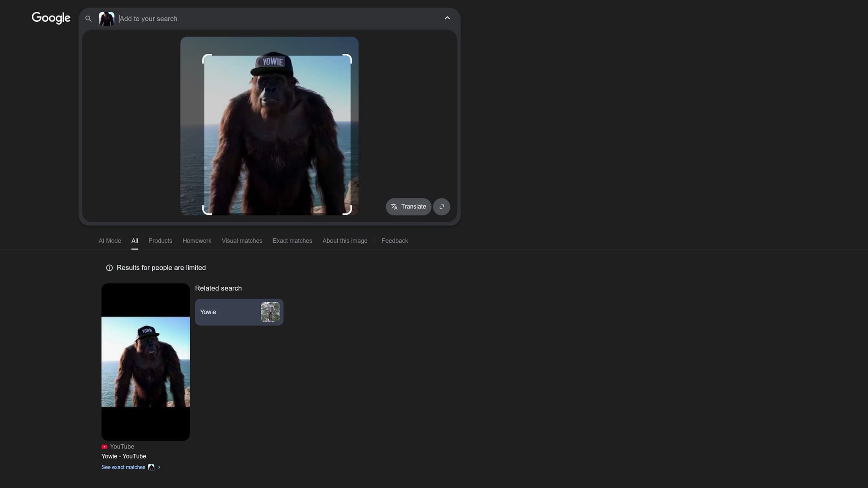The width and height of the screenshot is (868, 488).
Task: Open the Translate feature for the image
Action: pos(408,207)
